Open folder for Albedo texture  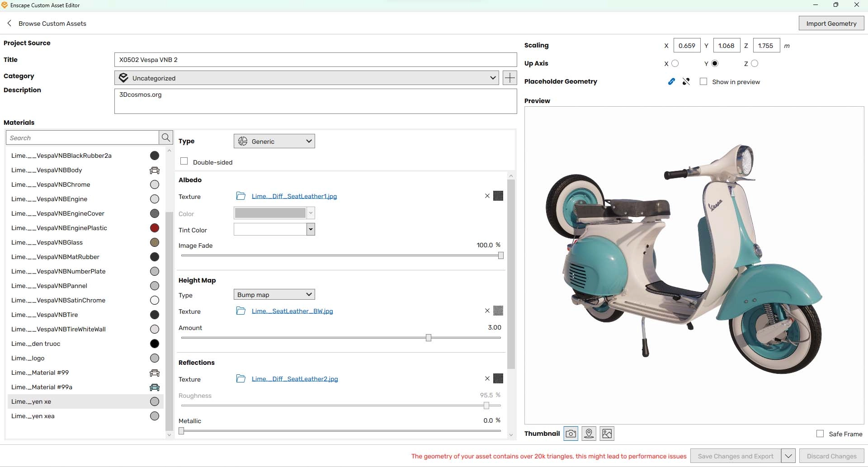[241, 196]
